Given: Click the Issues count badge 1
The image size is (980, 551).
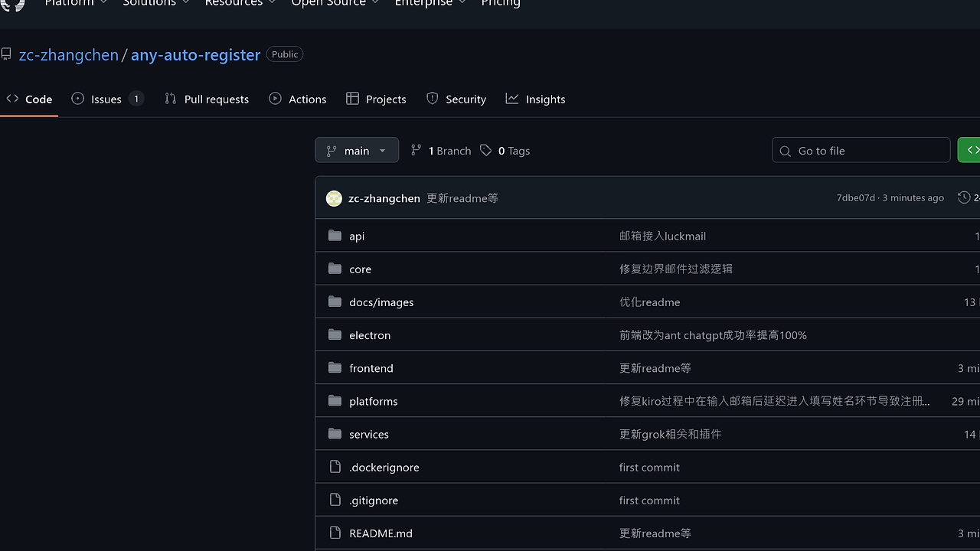Looking at the screenshot, I should [136, 99].
